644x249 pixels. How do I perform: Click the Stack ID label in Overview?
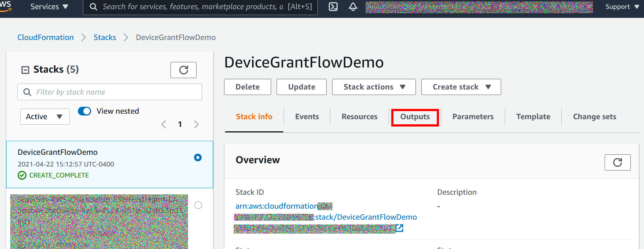click(249, 192)
